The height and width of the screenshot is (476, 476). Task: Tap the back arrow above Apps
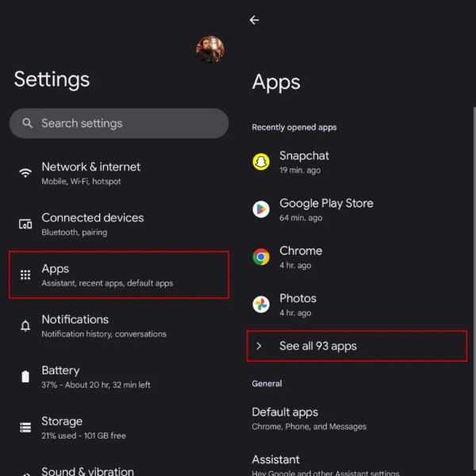pyautogui.click(x=254, y=20)
